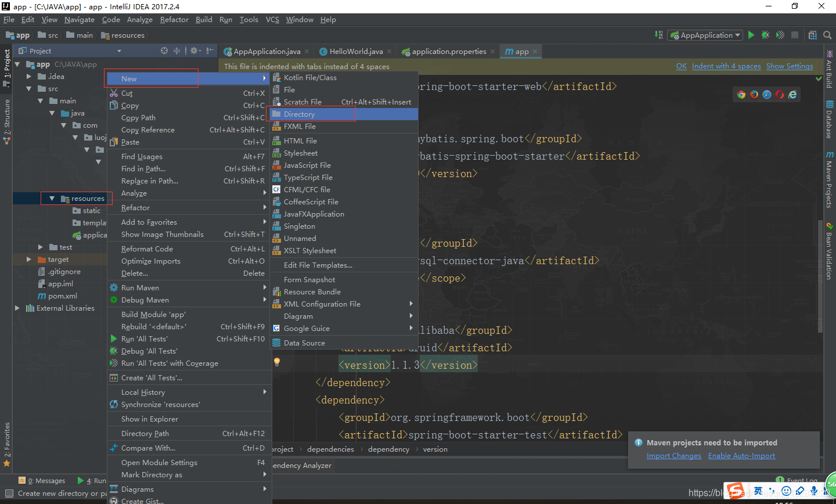Viewport: 836px width, 504px height.
Task: Open Project Structure icon in toolbar
Action: pos(813,35)
